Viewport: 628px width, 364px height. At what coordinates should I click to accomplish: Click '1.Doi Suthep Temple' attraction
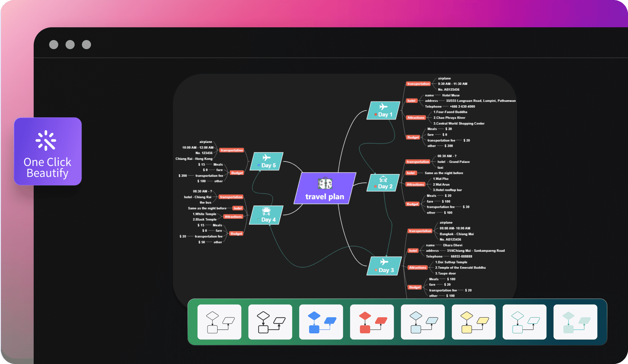451,262
